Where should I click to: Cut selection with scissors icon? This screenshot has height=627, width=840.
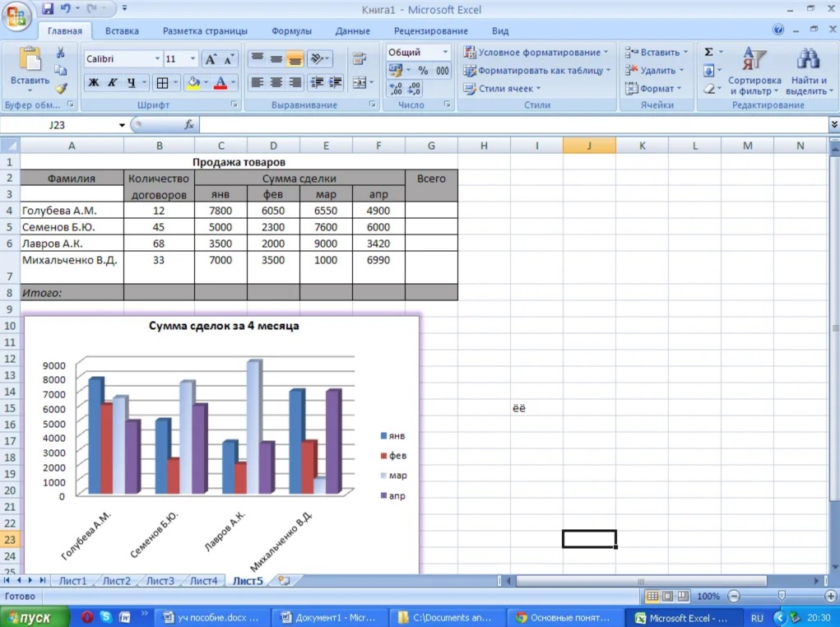coord(61,53)
